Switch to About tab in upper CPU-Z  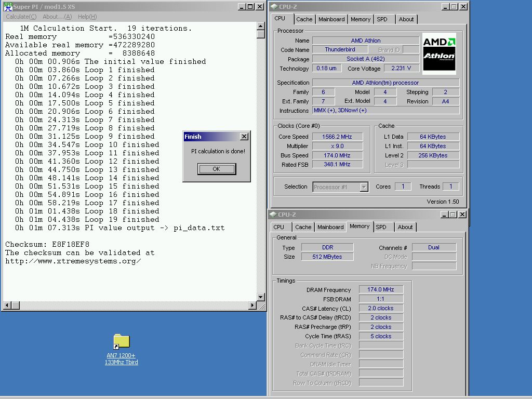[x=406, y=19]
